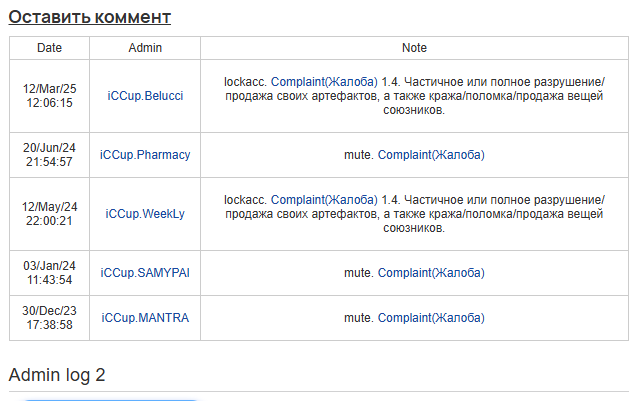Click the Date column header
The width and height of the screenshot is (636, 401).
click(49, 48)
